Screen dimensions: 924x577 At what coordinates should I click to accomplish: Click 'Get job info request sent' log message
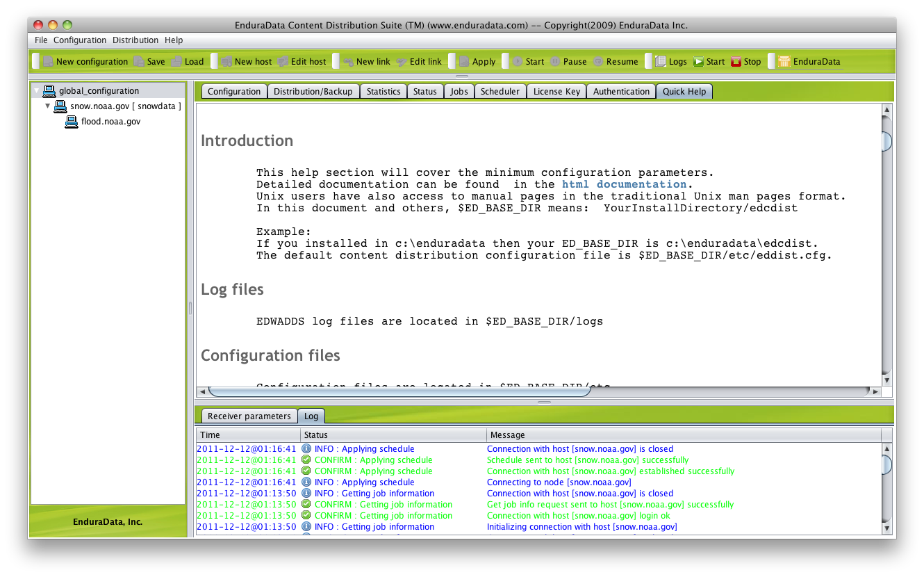pyautogui.click(x=611, y=504)
